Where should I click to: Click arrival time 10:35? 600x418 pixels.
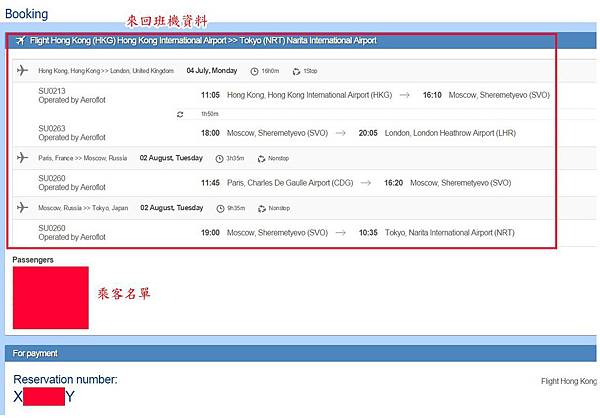point(368,233)
